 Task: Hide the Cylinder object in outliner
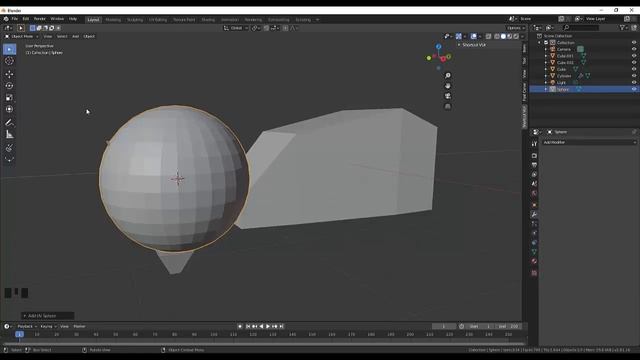pos(634,76)
